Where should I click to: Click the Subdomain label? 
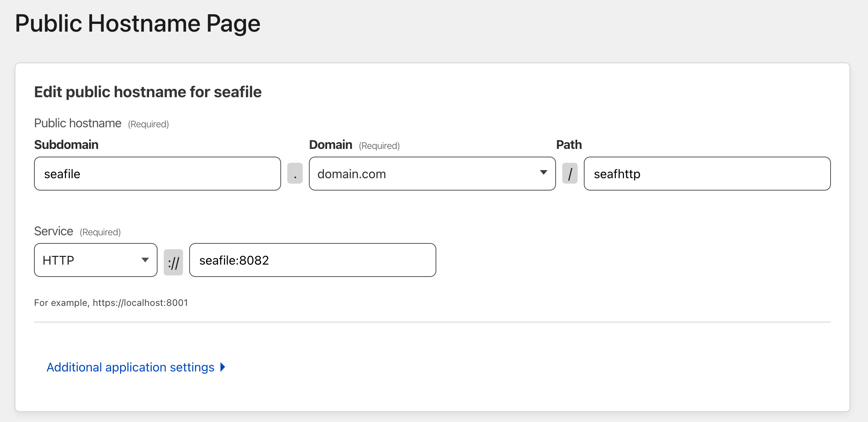tap(66, 145)
